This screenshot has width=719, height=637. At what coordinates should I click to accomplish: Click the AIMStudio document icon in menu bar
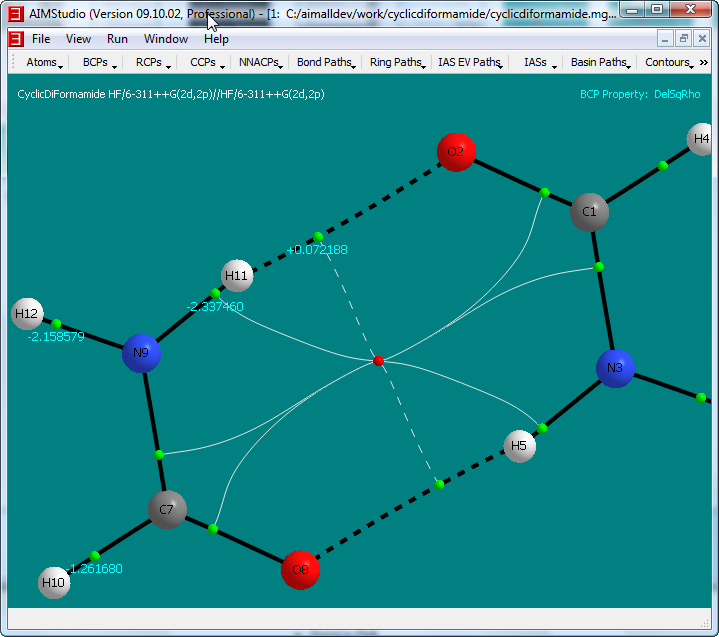coord(15,39)
